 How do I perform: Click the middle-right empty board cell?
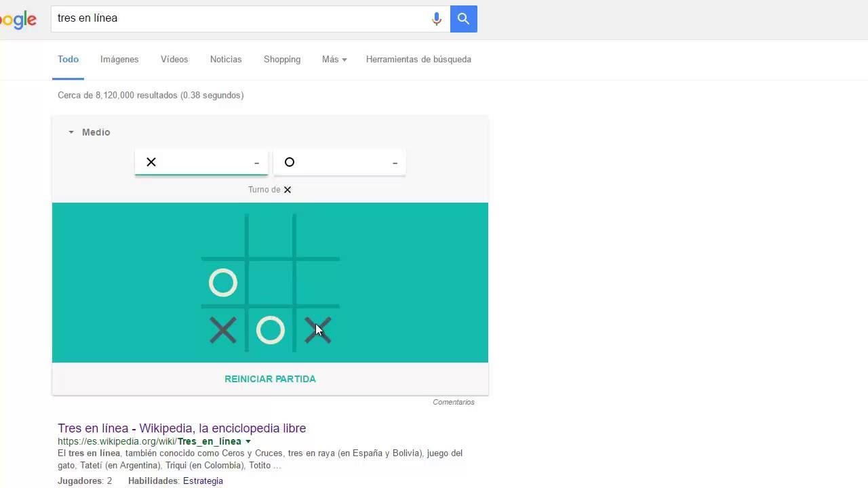pos(318,283)
